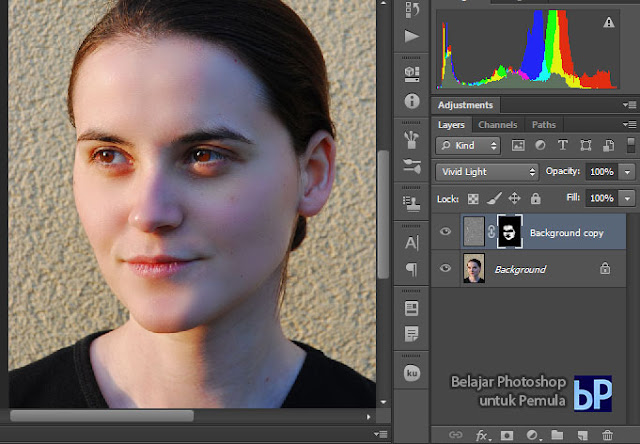This screenshot has height=444, width=640.
Task: Toggle lock position move icon
Action: tap(514, 199)
